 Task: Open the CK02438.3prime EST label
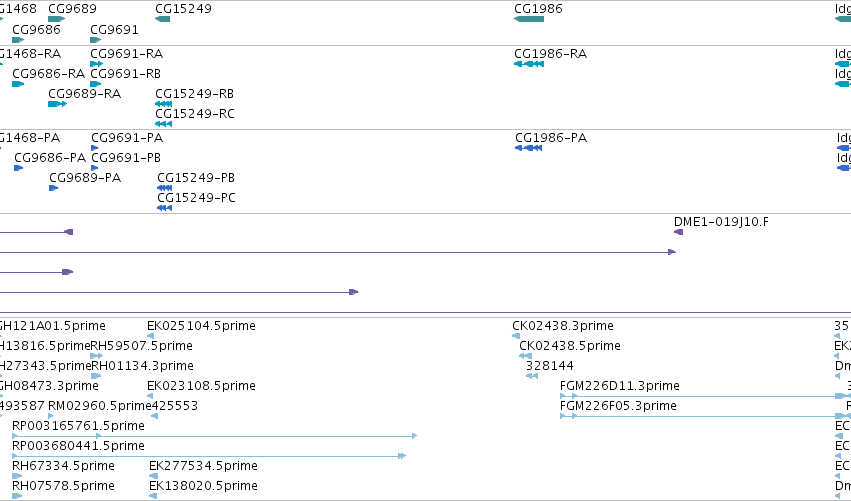pyautogui.click(x=563, y=326)
